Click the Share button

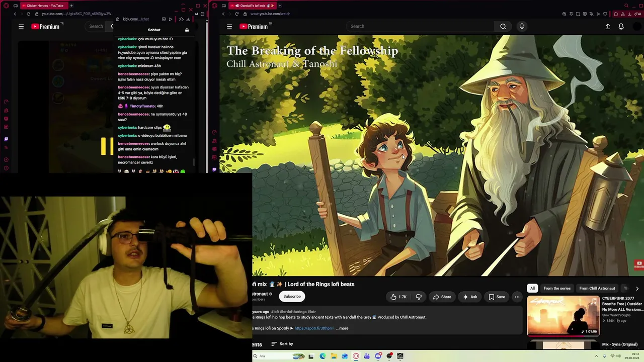[x=442, y=297]
